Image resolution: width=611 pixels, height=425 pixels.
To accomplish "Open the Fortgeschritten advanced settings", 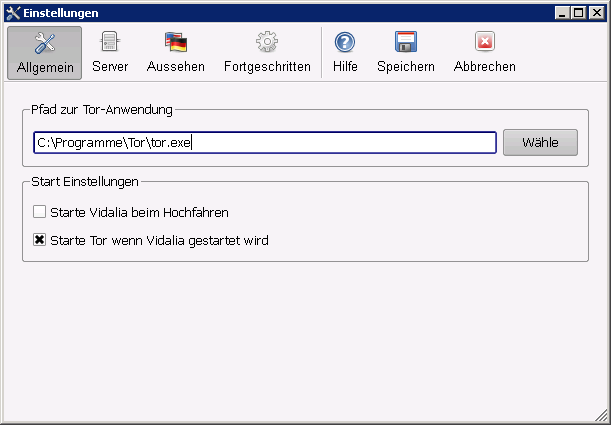I will pos(267,53).
